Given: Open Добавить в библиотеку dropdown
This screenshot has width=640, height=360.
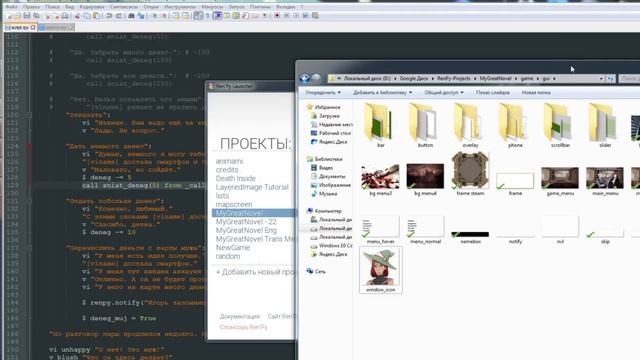Looking at the screenshot, I should pos(382,93).
